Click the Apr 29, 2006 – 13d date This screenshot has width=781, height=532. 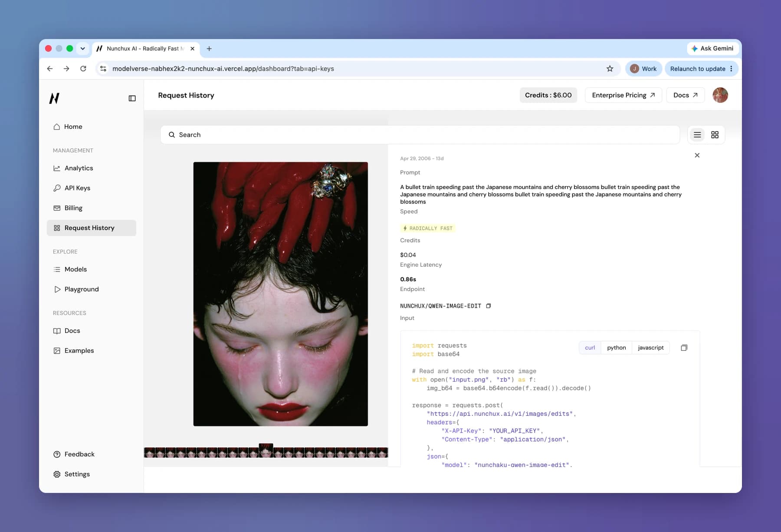(422, 159)
